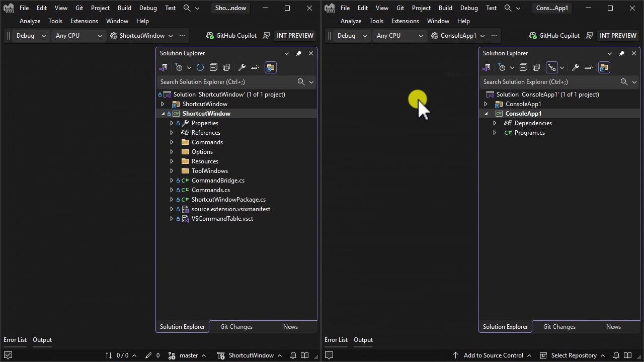This screenshot has width=644, height=362.
Task: Click the Refresh icon in left Solution Explorer
Action: point(200,67)
